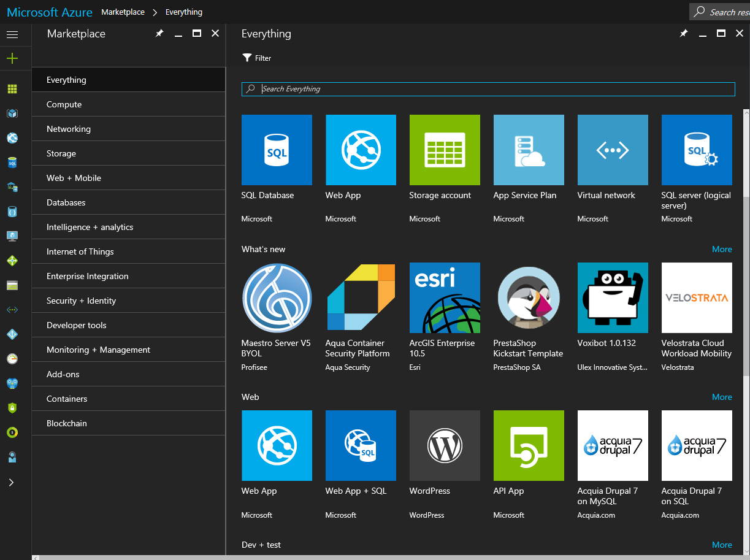Maximize the Everything blade
The height and width of the screenshot is (560, 750).
[x=721, y=34]
